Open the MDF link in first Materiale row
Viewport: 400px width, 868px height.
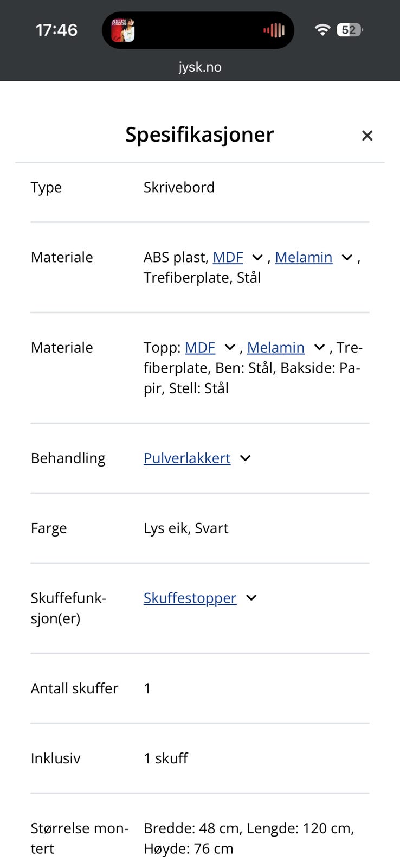click(x=228, y=257)
